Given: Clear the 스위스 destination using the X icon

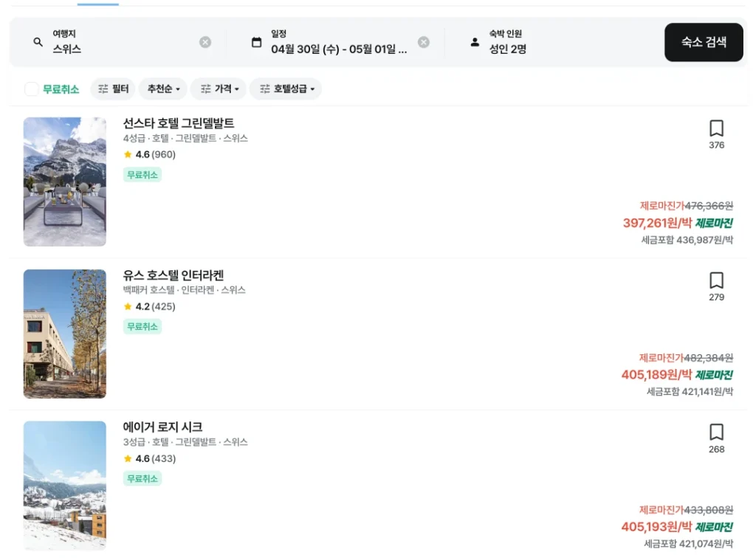Looking at the screenshot, I should (x=205, y=42).
